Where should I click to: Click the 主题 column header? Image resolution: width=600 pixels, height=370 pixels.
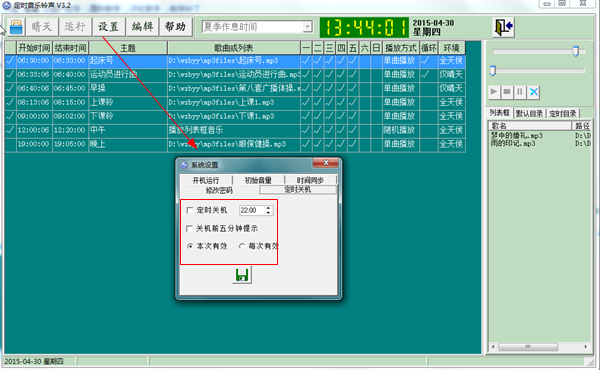(x=128, y=48)
